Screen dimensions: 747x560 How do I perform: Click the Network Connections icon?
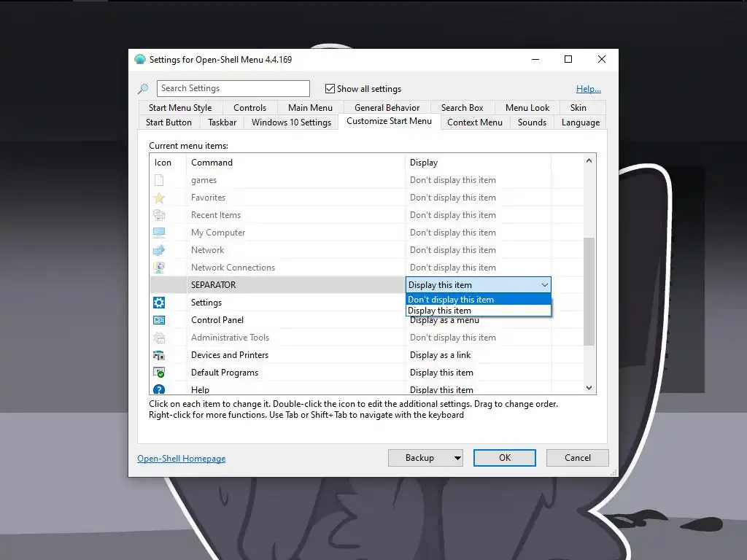coord(159,268)
